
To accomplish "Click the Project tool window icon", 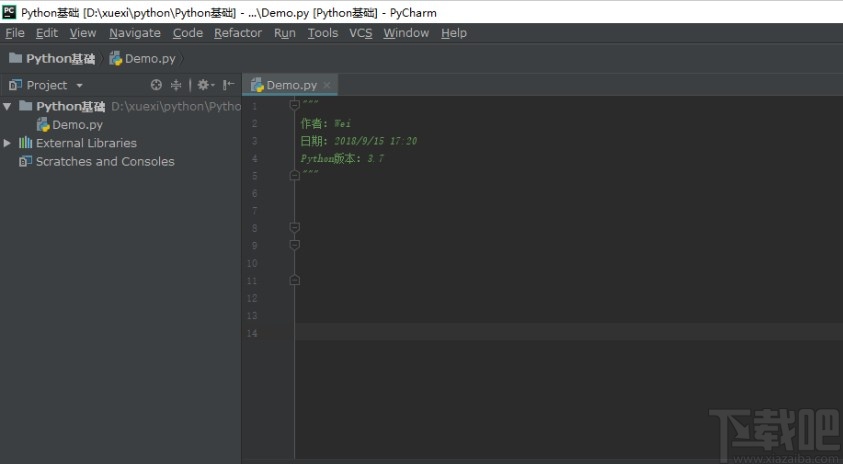I will (16, 85).
